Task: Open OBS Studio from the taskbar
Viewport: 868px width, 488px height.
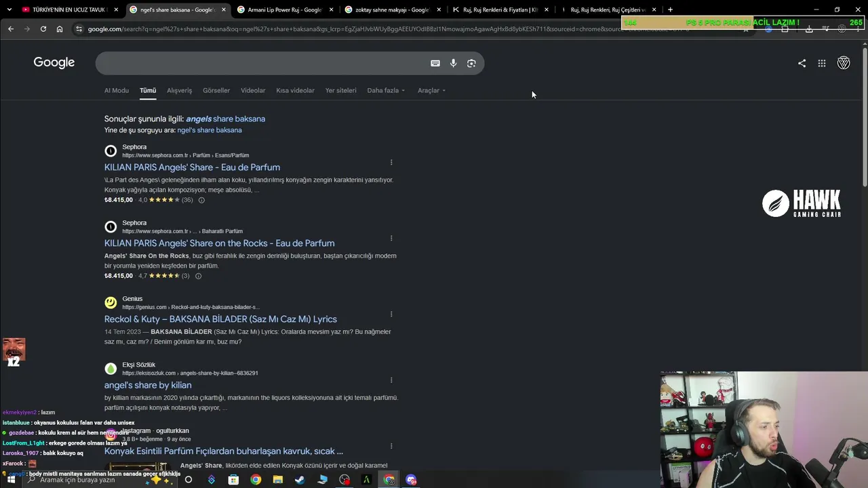Action: click(344, 480)
